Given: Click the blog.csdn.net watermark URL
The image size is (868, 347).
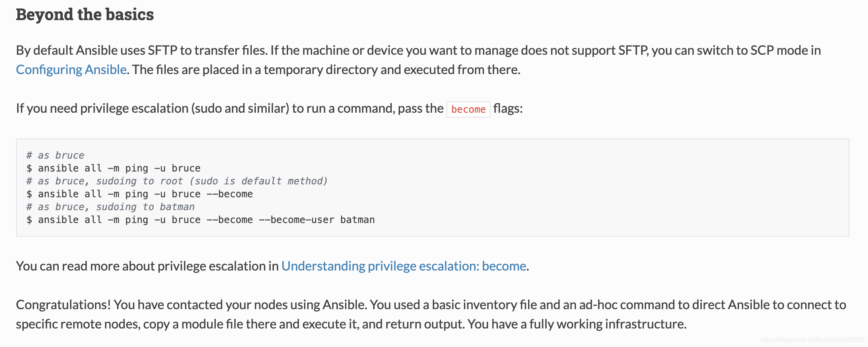Looking at the screenshot, I should 812,340.
